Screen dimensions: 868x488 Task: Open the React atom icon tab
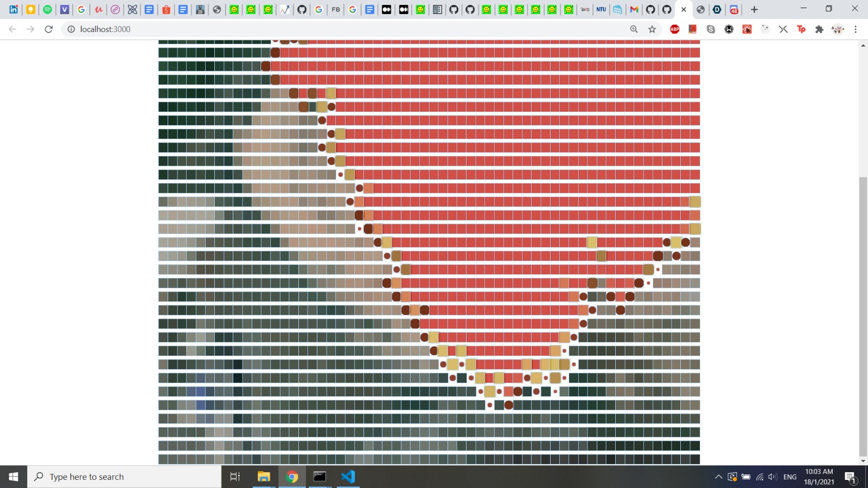pyautogui.click(x=132, y=9)
